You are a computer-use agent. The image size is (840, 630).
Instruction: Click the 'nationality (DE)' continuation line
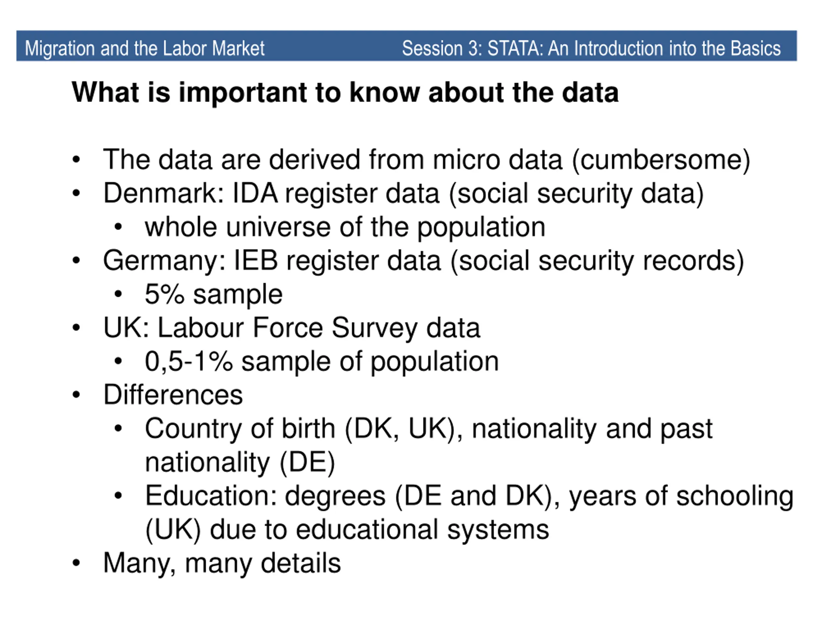240,463
